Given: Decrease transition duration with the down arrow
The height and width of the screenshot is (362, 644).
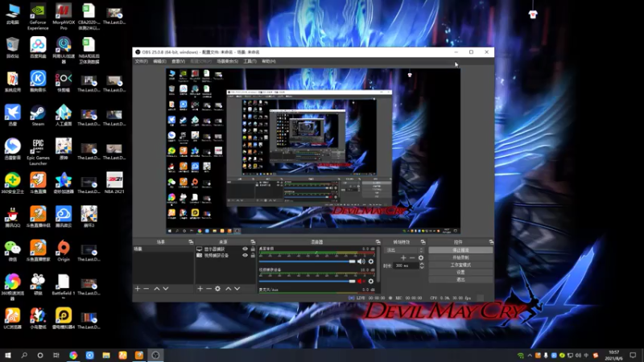Looking at the screenshot, I should [x=421, y=267].
